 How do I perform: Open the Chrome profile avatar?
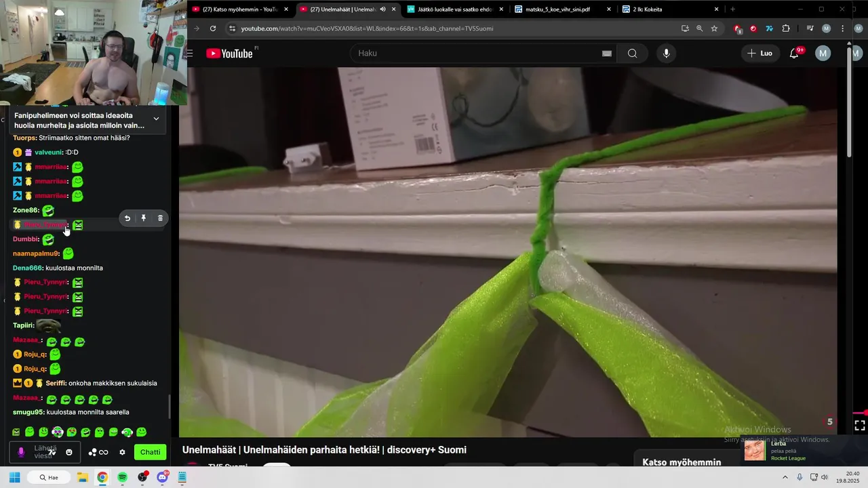point(826,28)
